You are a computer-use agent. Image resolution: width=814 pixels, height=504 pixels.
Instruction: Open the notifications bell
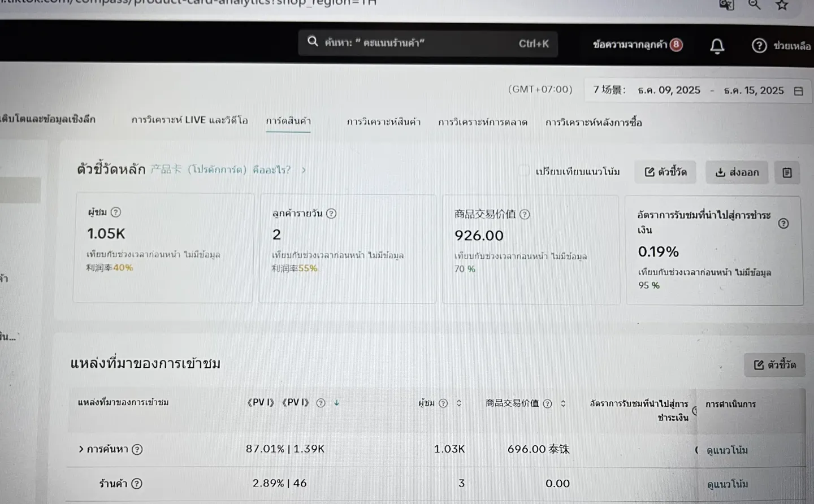pos(717,46)
